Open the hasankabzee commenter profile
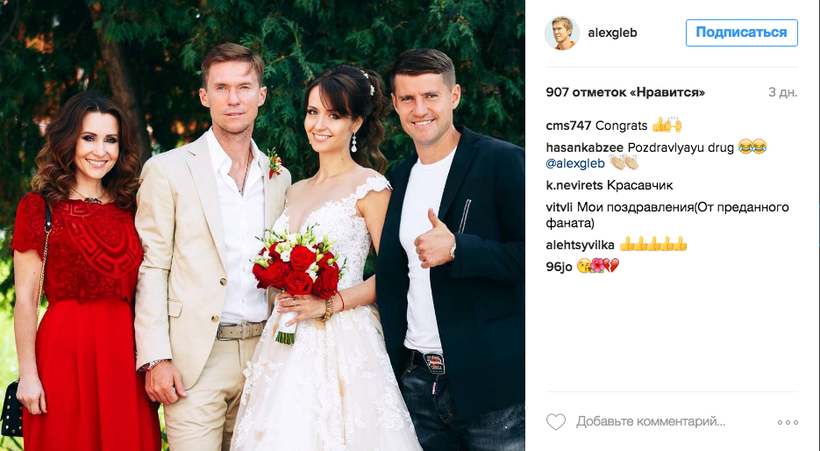The image size is (820, 451). [x=585, y=148]
